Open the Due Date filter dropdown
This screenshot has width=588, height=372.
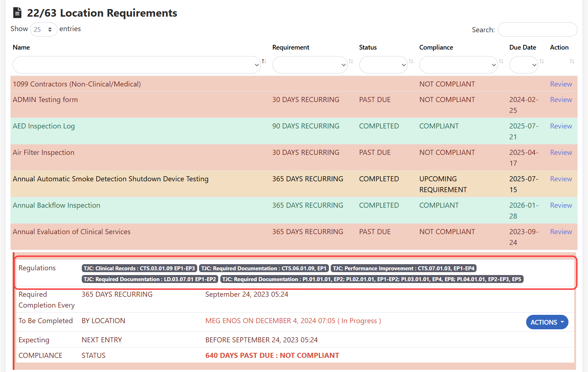[524, 65]
